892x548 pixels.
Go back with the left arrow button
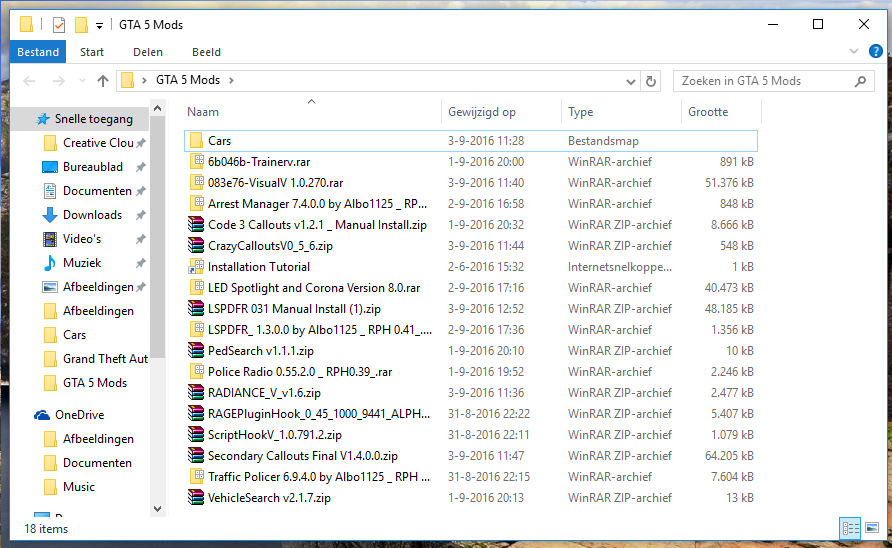[30, 81]
